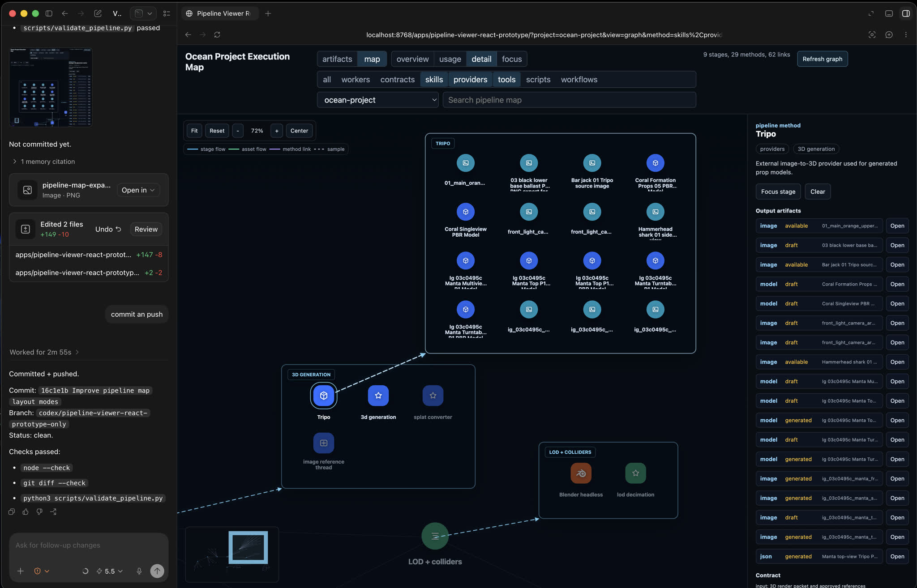This screenshot has height=588, width=917.
Task: Toggle the workflows method filter
Action: tap(579, 79)
